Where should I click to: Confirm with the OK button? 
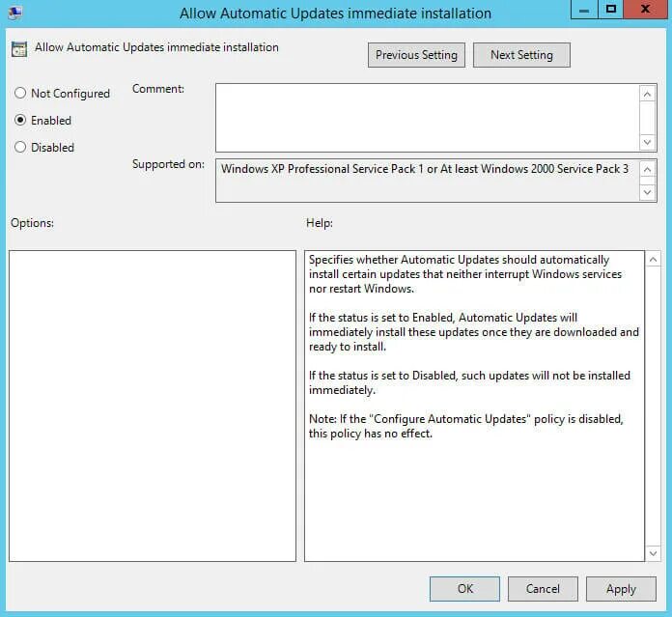[x=464, y=589]
